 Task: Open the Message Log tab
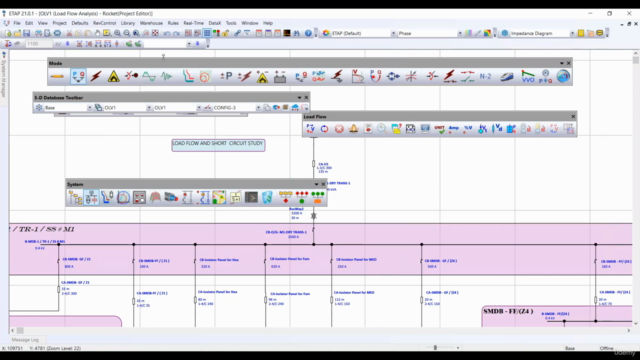coord(25,340)
